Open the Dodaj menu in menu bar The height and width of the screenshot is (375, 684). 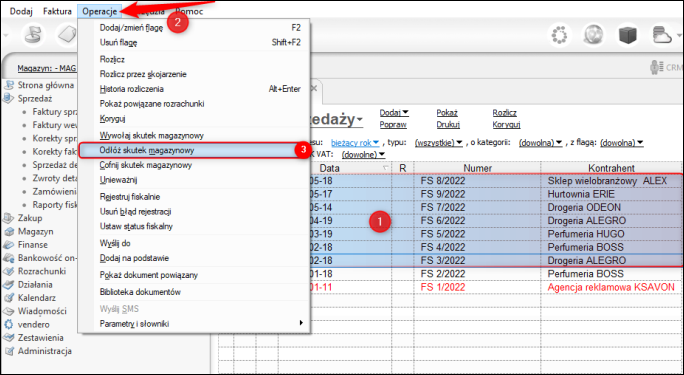coord(21,11)
